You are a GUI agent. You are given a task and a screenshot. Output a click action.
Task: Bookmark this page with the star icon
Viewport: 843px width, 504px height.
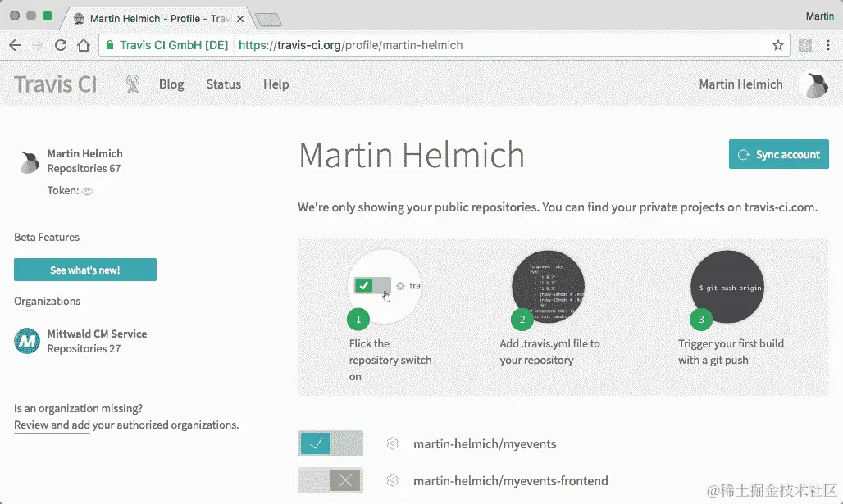(x=777, y=45)
